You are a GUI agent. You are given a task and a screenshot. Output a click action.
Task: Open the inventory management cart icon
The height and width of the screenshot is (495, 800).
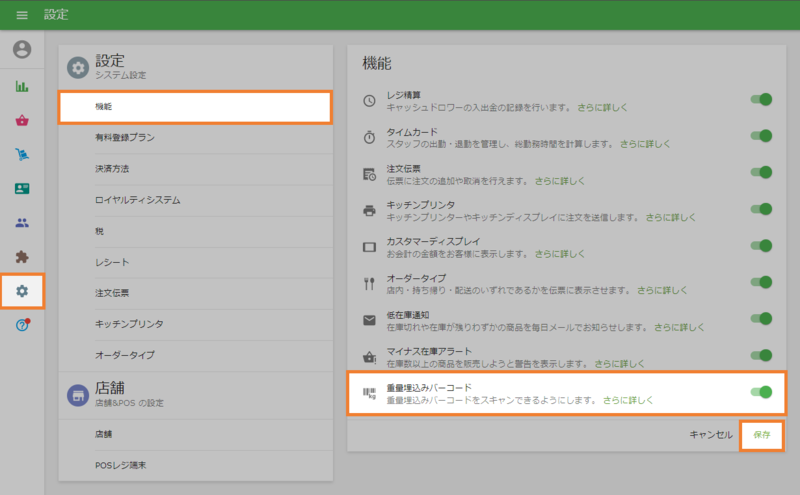[x=22, y=154]
